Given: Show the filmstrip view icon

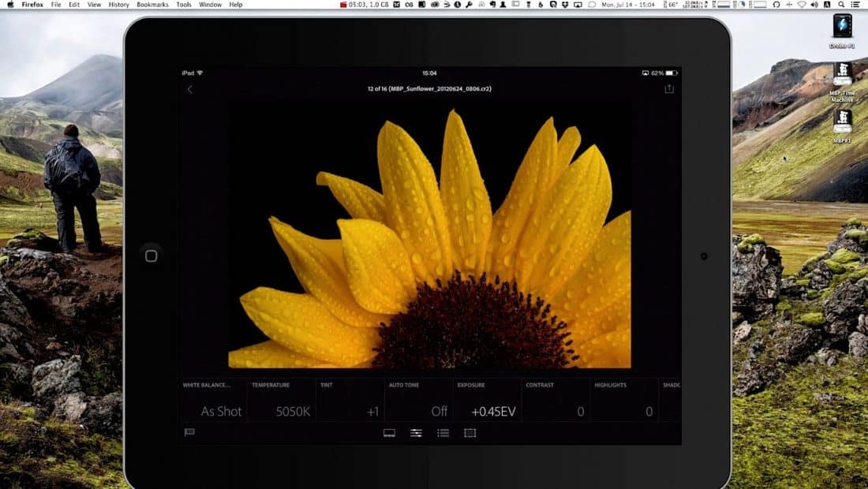Looking at the screenshot, I should (x=389, y=433).
